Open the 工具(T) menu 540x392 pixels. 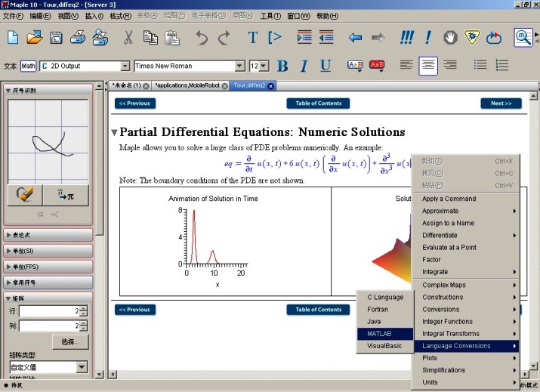click(x=270, y=16)
